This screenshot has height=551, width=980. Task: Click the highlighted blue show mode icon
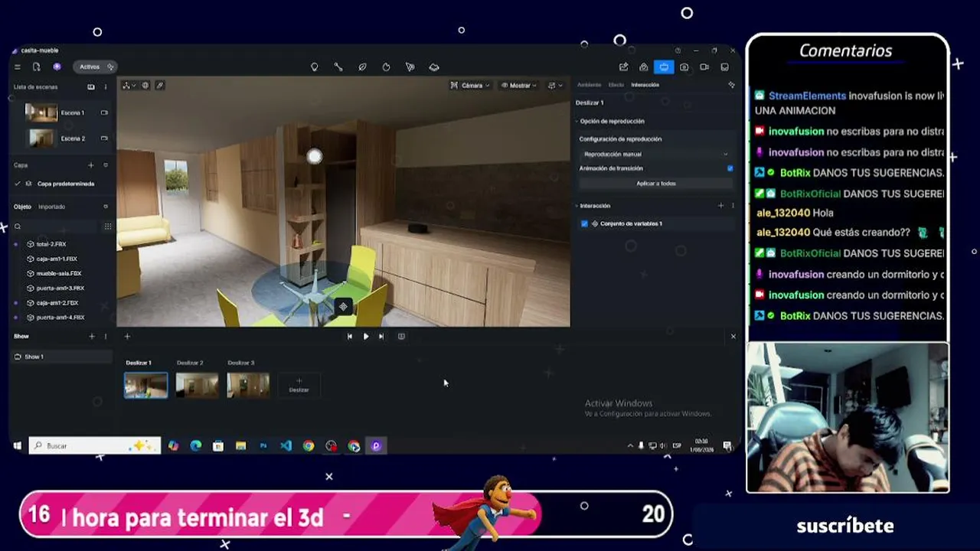point(664,67)
